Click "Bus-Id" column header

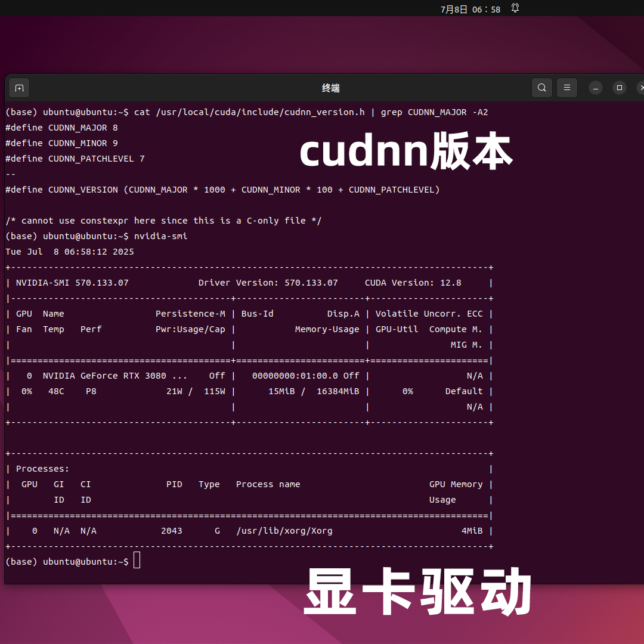pyautogui.click(x=257, y=314)
